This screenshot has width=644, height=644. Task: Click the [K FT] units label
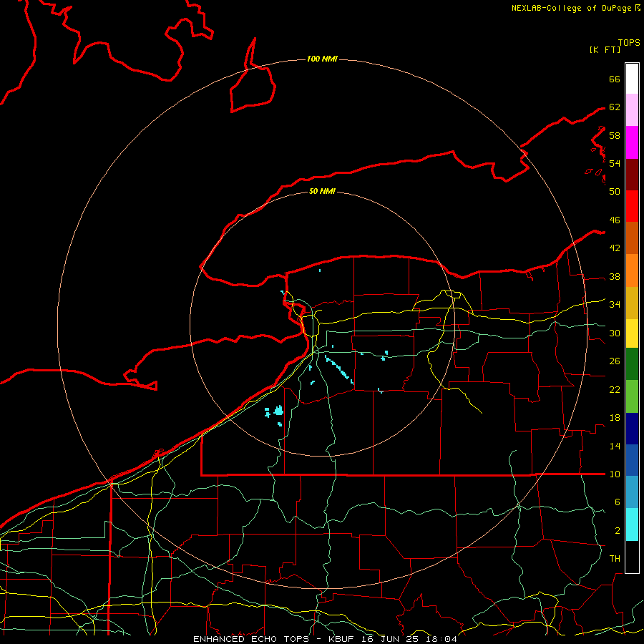[x=605, y=50]
